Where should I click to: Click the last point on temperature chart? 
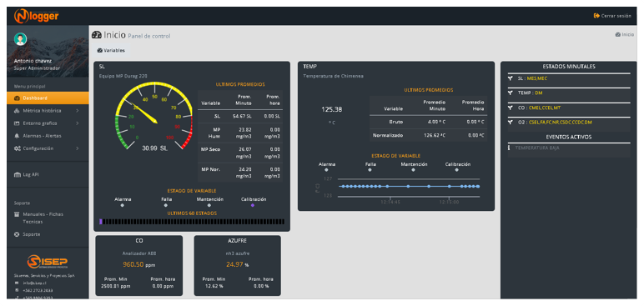(x=478, y=187)
